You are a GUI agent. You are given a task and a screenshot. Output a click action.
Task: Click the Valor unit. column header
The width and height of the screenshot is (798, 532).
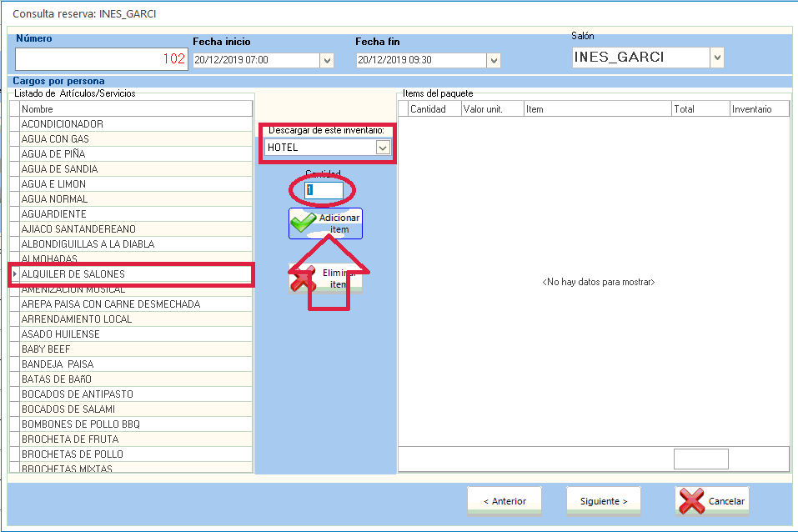tap(492, 109)
